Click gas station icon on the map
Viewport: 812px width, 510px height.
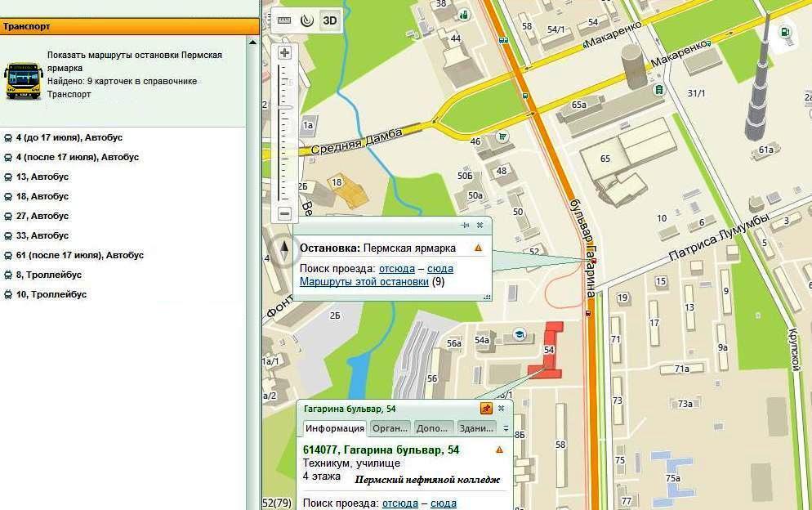click(x=786, y=32)
